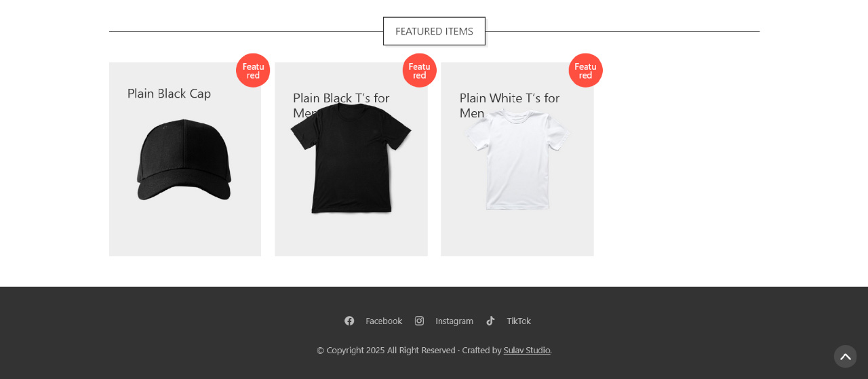Click the TikTok logo icon in footer
The height and width of the screenshot is (379, 868).
490,321
